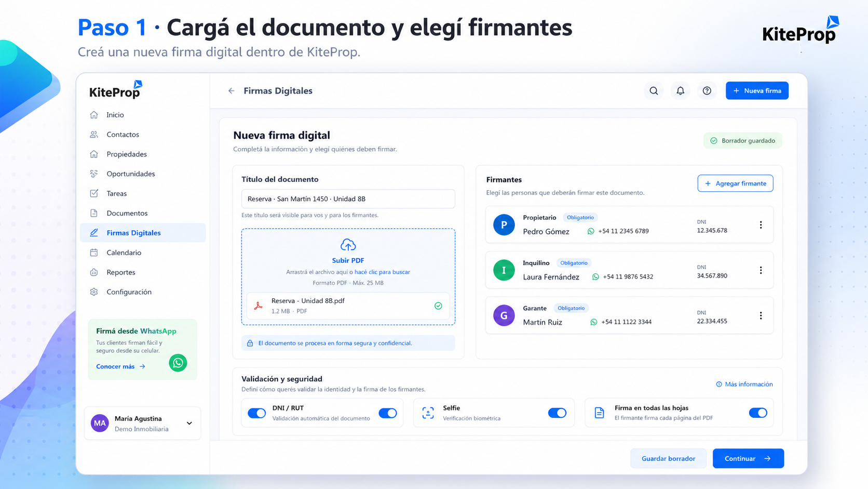This screenshot has height=489, width=868.
Task: Click the Tareas checklist icon
Action: (x=94, y=193)
